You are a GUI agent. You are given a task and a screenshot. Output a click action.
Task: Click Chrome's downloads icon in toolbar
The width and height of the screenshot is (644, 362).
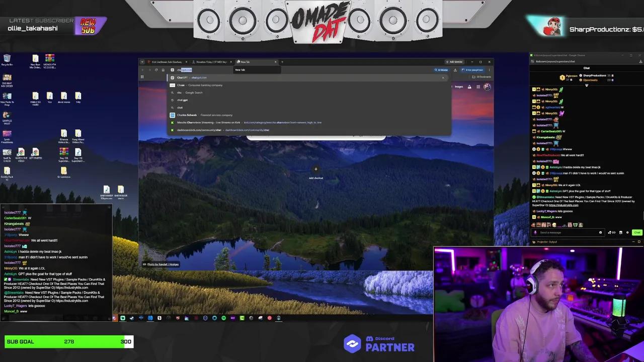(455, 70)
